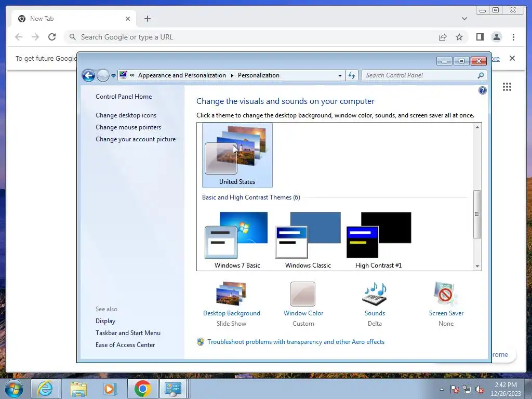This screenshot has width=532, height=399.
Task: Open the Windows Start button
Action: click(x=14, y=389)
